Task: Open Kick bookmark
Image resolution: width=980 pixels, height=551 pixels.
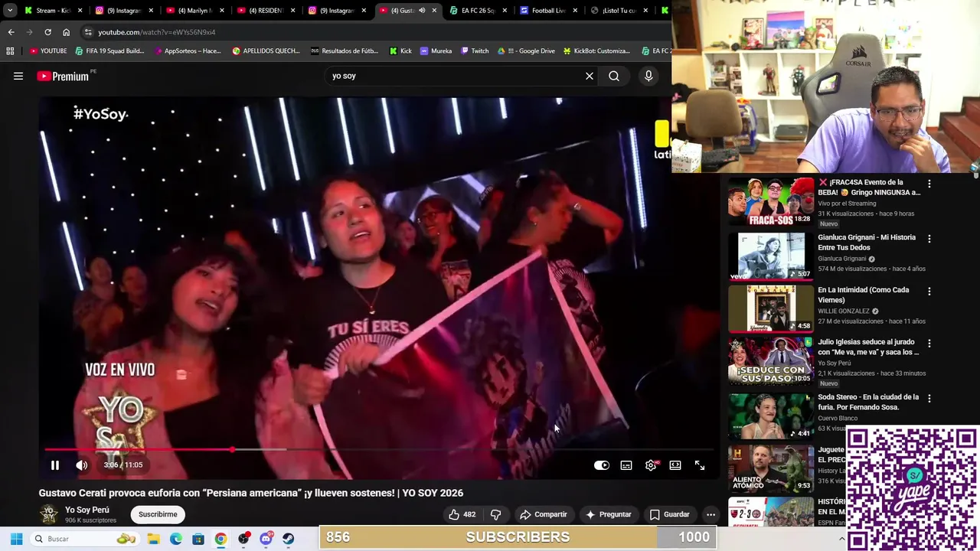Action: pyautogui.click(x=400, y=51)
